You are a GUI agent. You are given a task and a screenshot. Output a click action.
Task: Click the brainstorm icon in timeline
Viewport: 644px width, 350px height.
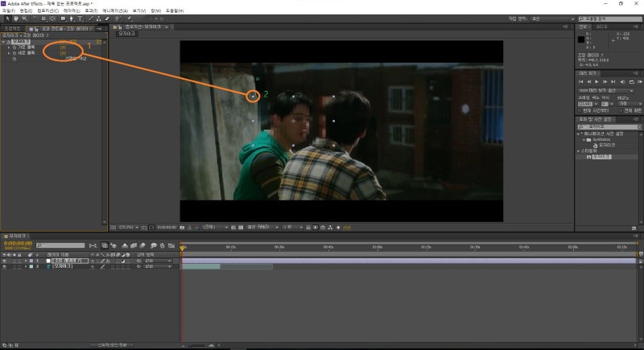click(154, 245)
